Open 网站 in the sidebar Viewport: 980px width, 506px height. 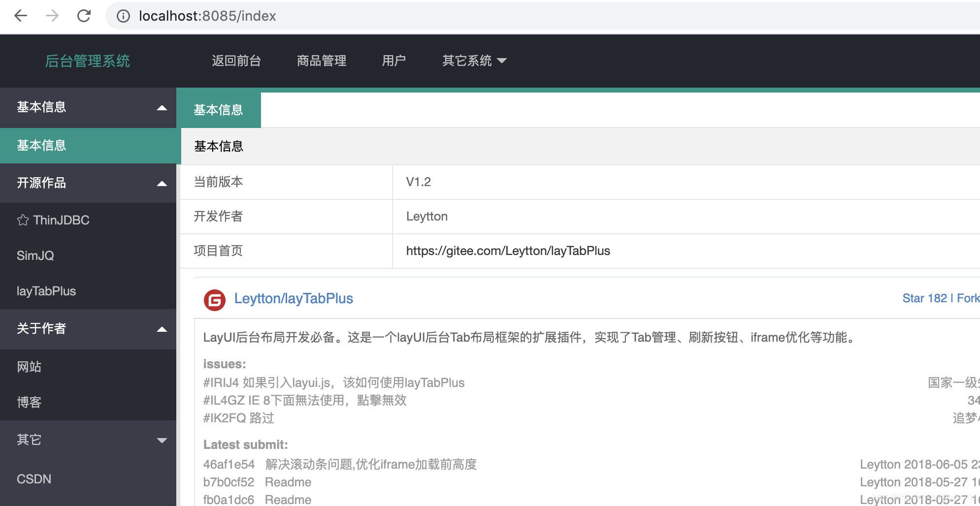pyautogui.click(x=29, y=367)
